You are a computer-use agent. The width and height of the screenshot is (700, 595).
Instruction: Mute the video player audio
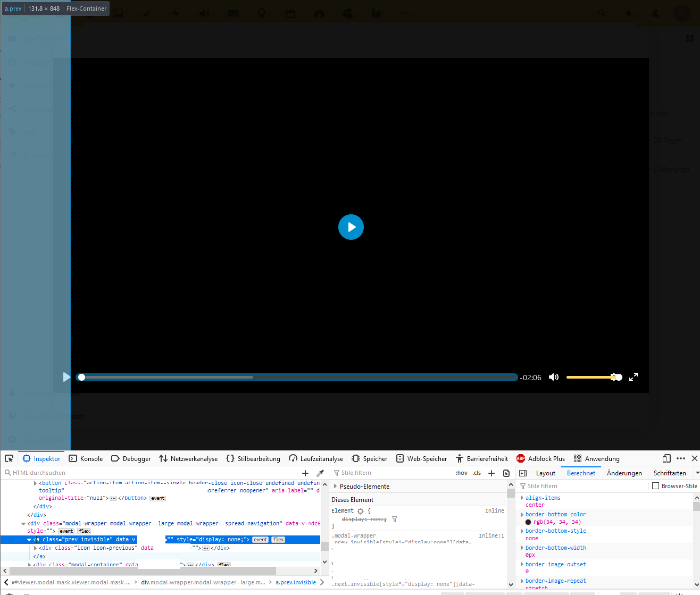click(553, 377)
